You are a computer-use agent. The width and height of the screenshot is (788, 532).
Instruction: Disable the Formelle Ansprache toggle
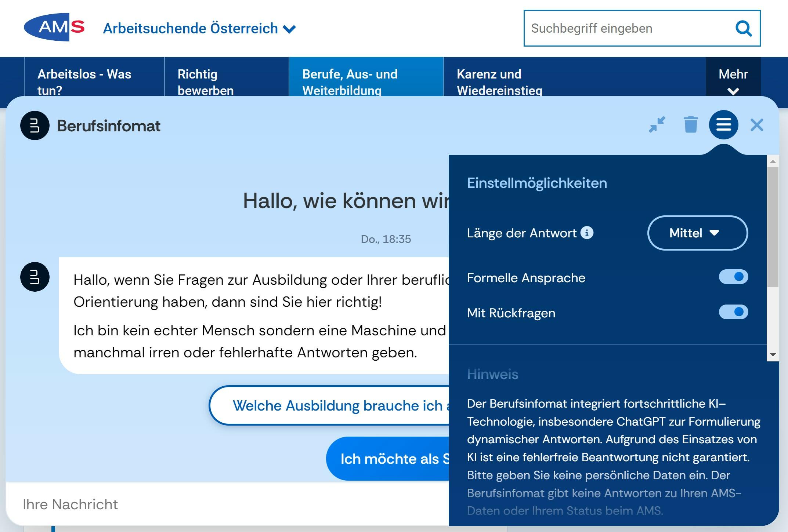point(733,277)
